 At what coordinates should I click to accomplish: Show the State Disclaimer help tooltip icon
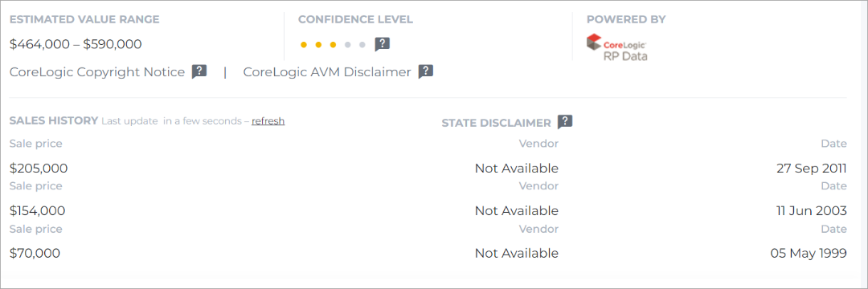[565, 122]
